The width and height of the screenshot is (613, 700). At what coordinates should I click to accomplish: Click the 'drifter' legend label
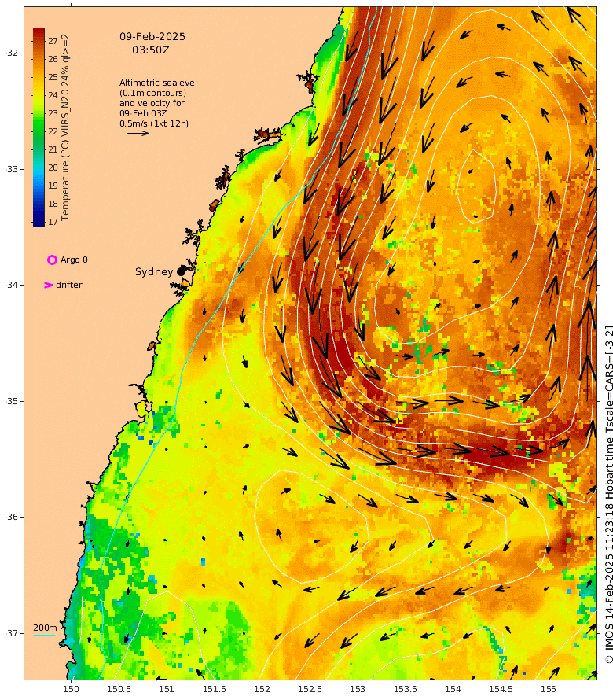coord(69,285)
